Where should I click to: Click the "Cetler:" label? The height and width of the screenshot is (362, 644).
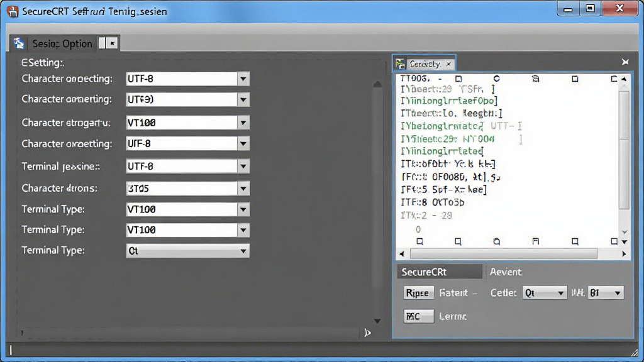pos(503,293)
